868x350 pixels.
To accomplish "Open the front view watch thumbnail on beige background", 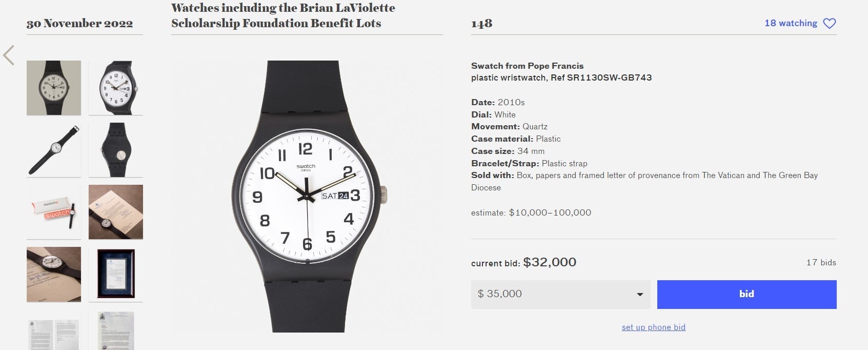I will (54, 88).
